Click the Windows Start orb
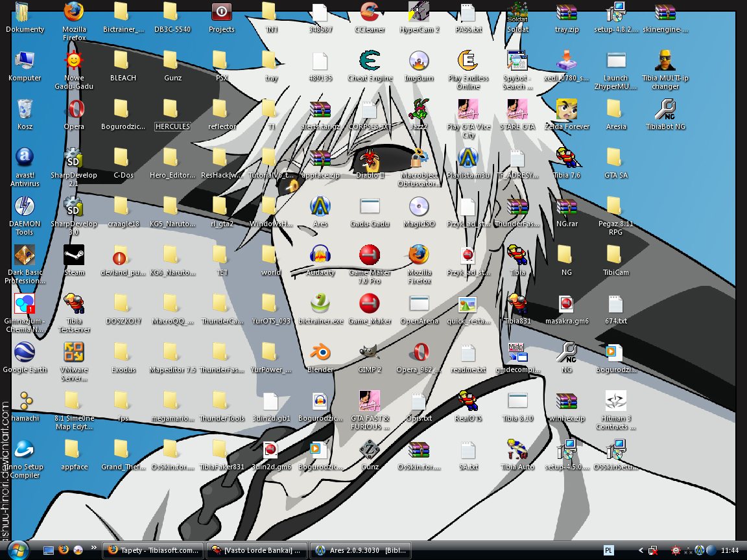Viewport: 747px width, 560px height. (18, 550)
